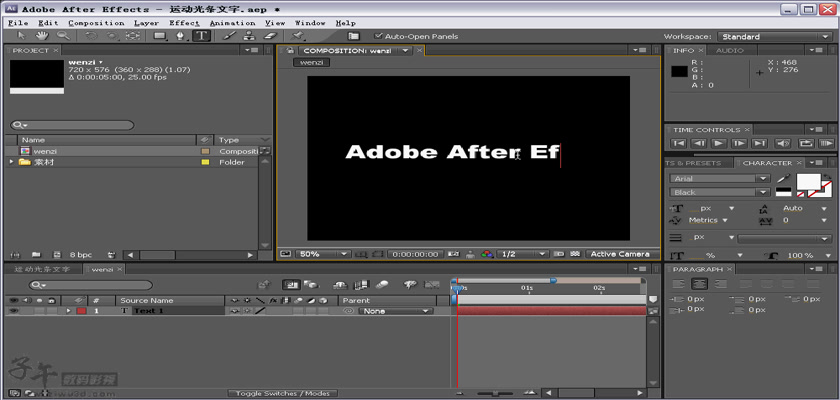This screenshot has width=840, height=400.
Task: Toggle the Frame Blending icon in timeline
Action: [x=363, y=285]
